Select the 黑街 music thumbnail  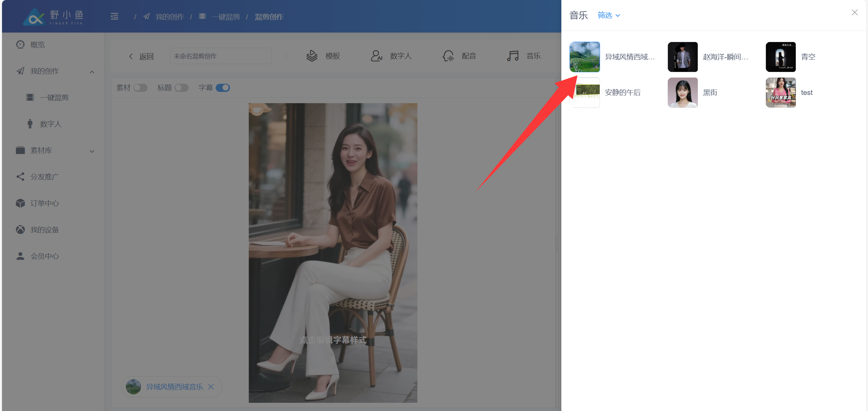coord(682,93)
